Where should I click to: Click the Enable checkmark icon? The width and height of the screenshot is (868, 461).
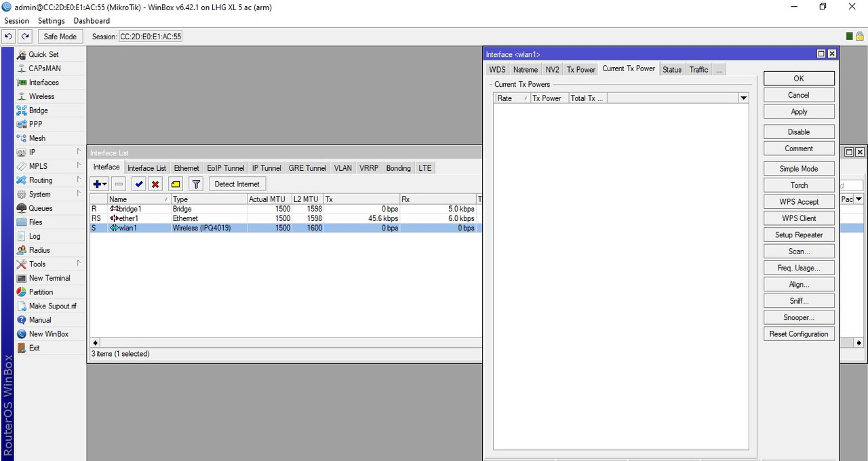(139, 184)
